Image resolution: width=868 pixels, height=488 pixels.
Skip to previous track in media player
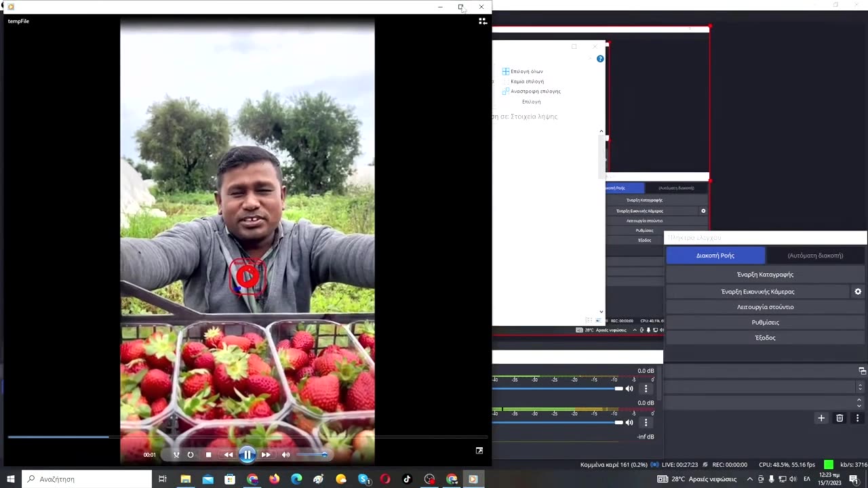pyautogui.click(x=228, y=455)
